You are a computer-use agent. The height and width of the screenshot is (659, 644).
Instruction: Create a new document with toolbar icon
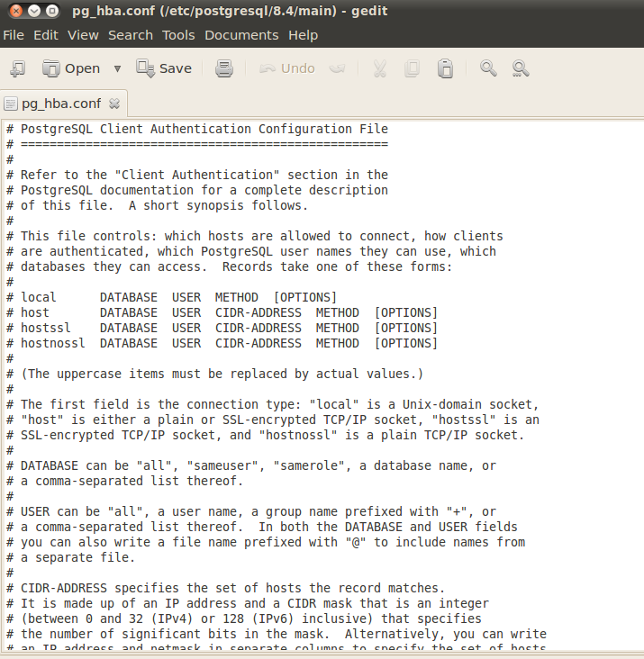coord(18,68)
